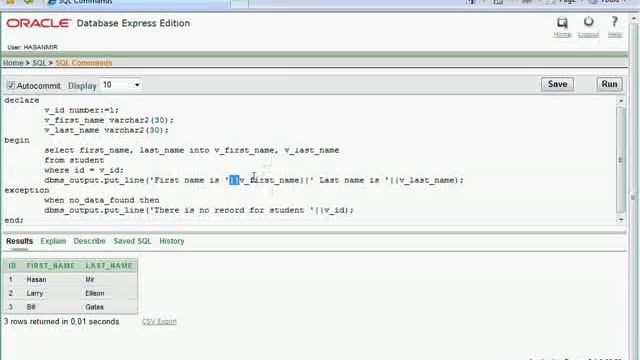Image resolution: width=640 pixels, height=360 pixels.
Task: Click the highlighted || operator in the editor
Action: (234, 180)
